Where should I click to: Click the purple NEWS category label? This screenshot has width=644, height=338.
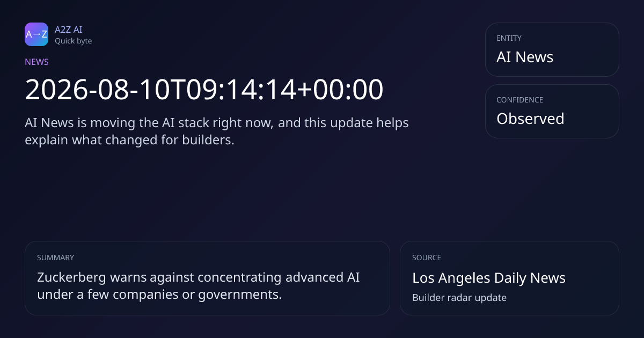click(x=36, y=62)
